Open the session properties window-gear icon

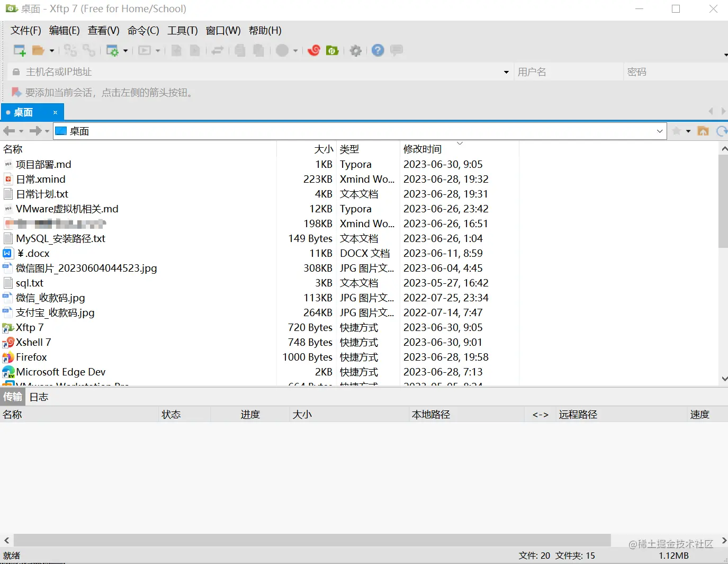112,50
